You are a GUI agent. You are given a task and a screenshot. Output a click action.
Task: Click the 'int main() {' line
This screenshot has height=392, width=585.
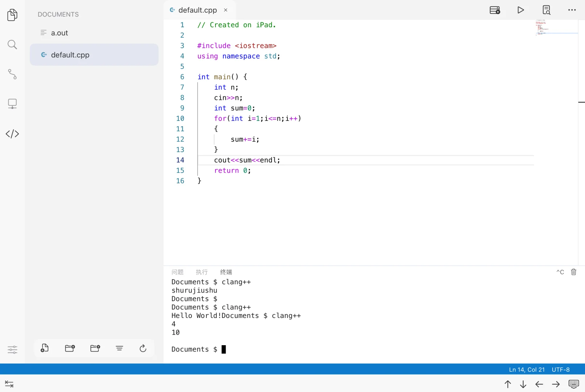[222, 77]
